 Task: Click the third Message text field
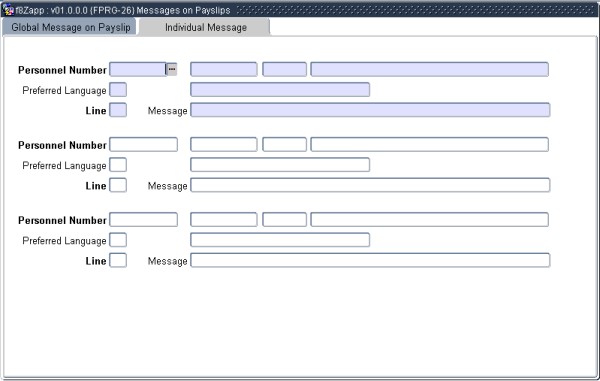(370, 260)
